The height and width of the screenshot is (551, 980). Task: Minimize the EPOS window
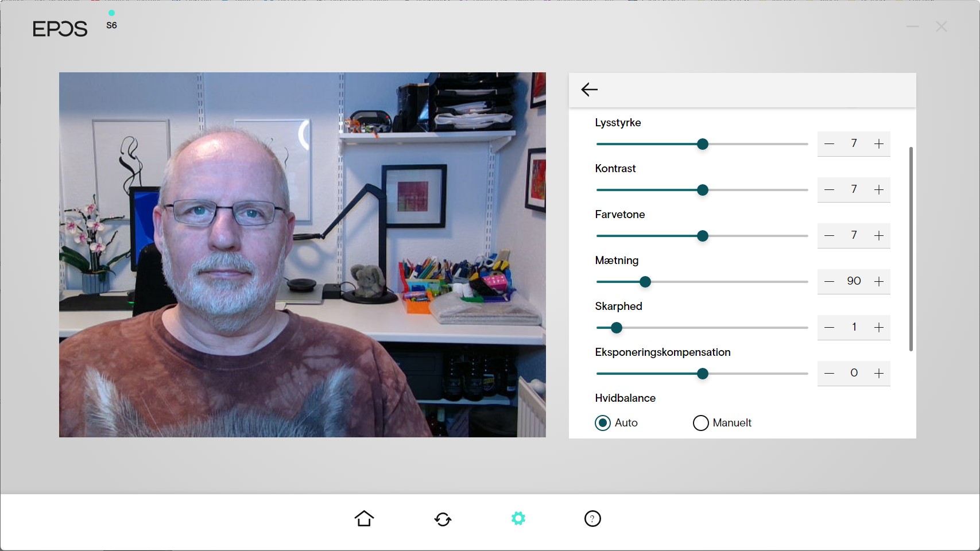(x=913, y=26)
